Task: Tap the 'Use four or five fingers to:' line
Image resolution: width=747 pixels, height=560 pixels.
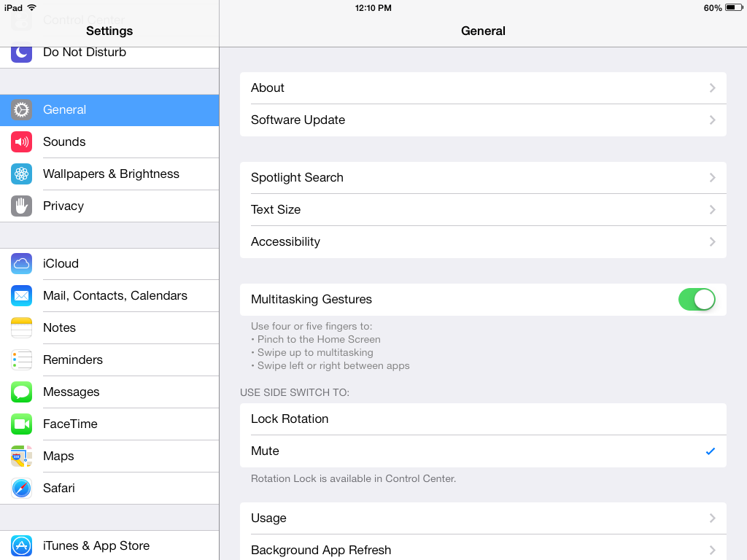Action: 311,326
